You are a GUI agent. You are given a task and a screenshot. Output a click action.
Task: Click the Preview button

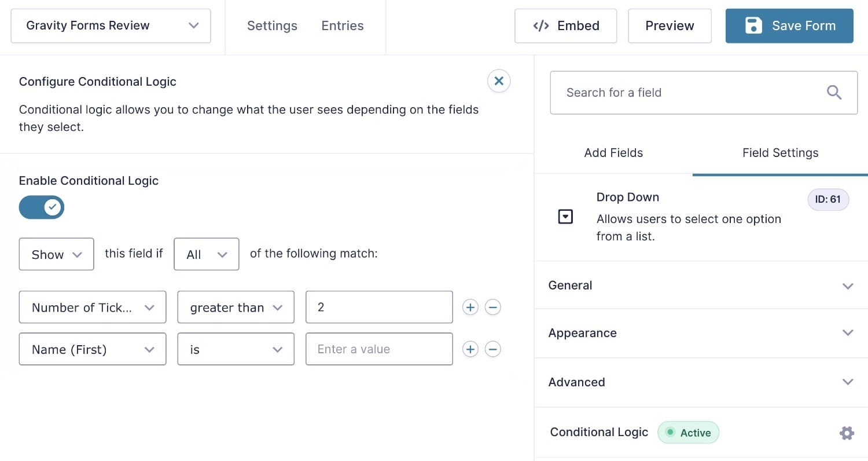coord(670,25)
